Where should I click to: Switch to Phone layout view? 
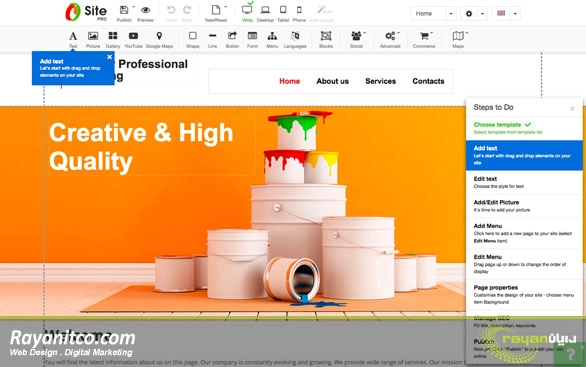click(299, 10)
